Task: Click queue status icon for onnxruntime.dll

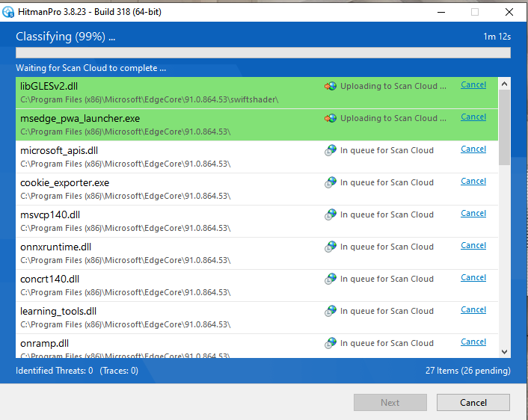Action: (x=331, y=247)
